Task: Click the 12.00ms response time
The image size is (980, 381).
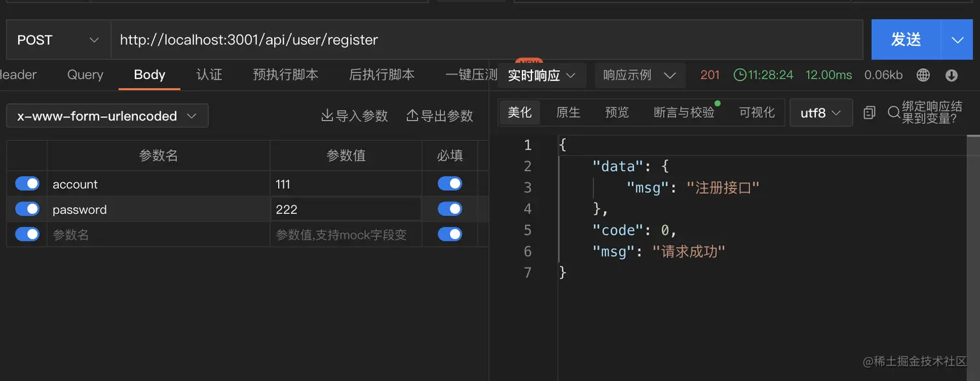Action: coord(828,75)
